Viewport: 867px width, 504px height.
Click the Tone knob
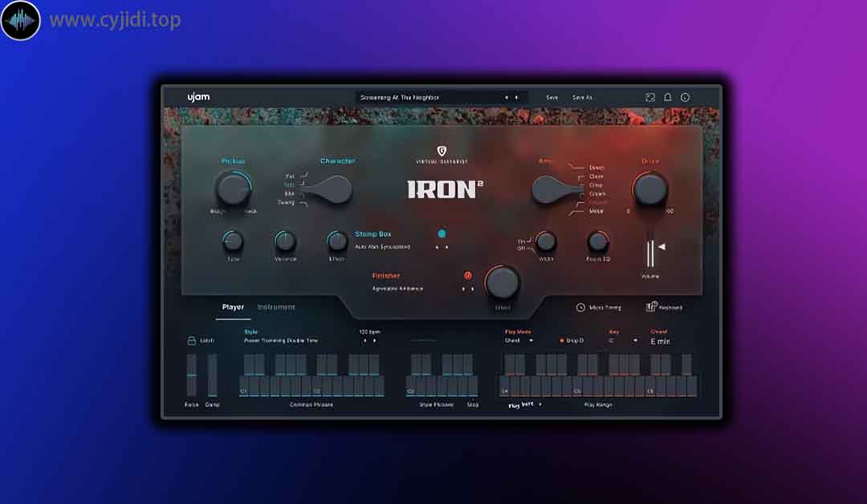[x=233, y=242]
